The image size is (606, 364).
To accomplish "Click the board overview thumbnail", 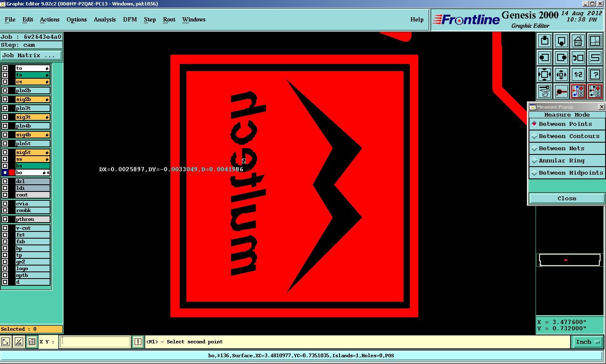I will (570, 260).
